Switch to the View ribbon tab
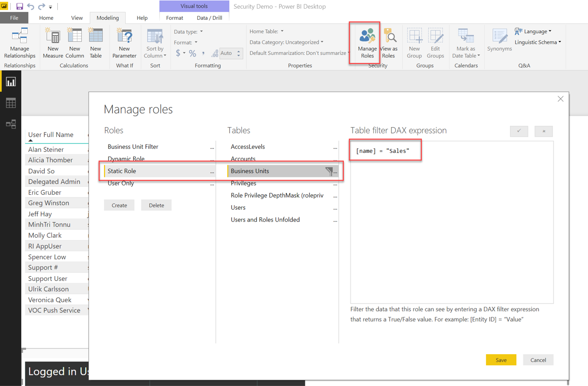This screenshot has width=588, height=386. (x=76, y=17)
